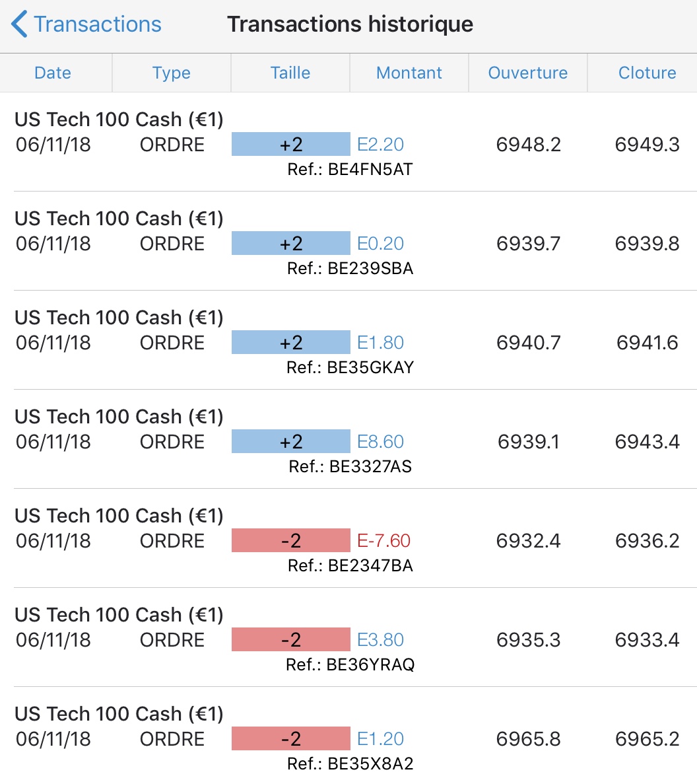Tap the back chevron arrow icon

coord(20,24)
